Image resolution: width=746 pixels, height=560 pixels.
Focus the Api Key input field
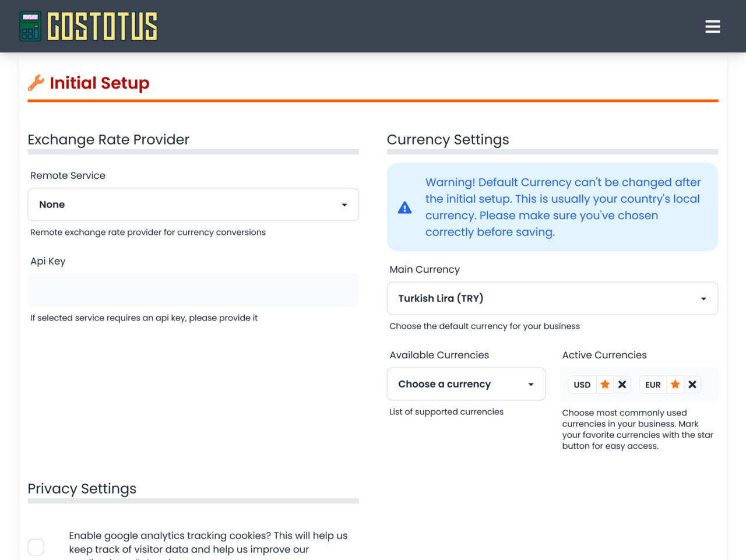coord(193,290)
